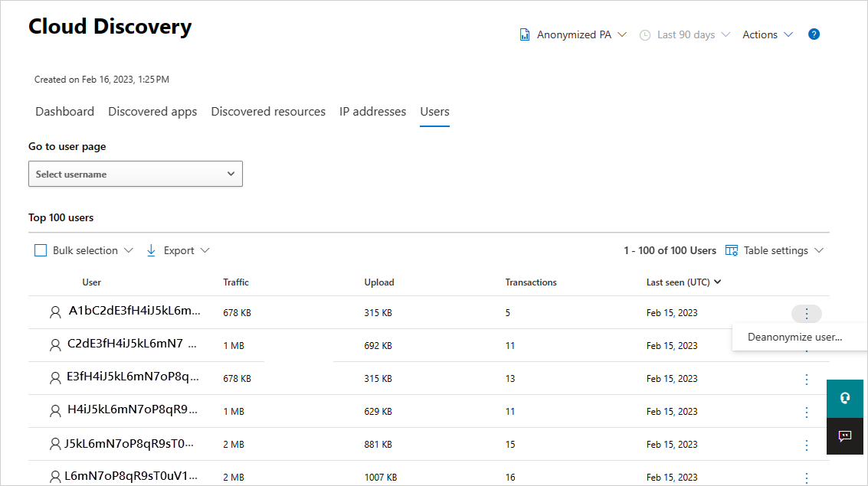Image resolution: width=868 pixels, height=486 pixels.
Task: Open more options for user E3fH4iJ5kL6mN7oP8q
Action: click(x=807, y=380)
